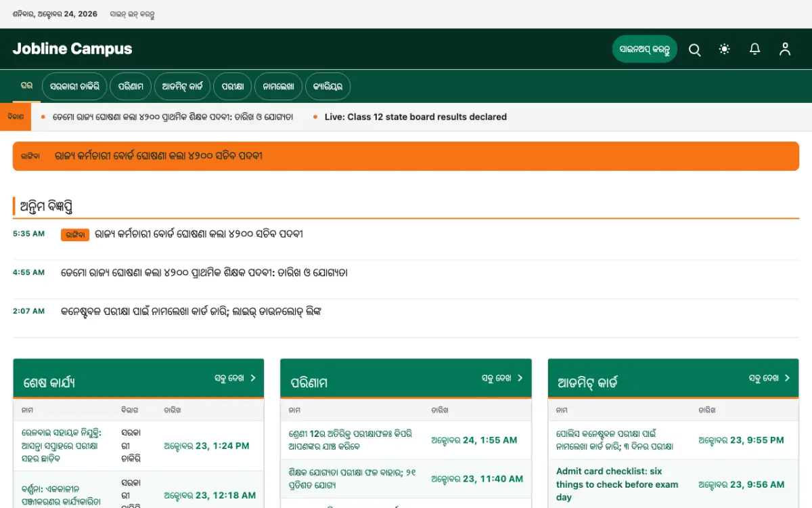The image size is (812, 508).
Task: Click the ସାଇନଅପ୍ କରନ୍ତୁ sign-up button
Action: (x=645, y=49)
